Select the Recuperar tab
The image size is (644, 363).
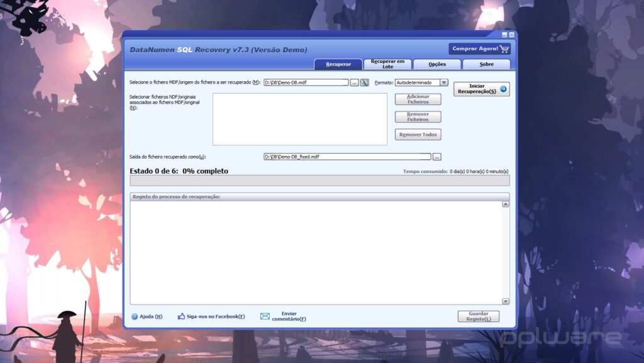[x=338, y=64]
